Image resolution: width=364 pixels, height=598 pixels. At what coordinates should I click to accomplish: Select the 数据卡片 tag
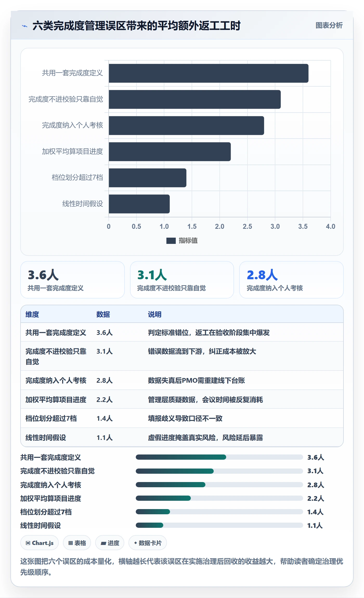(148, 543)
